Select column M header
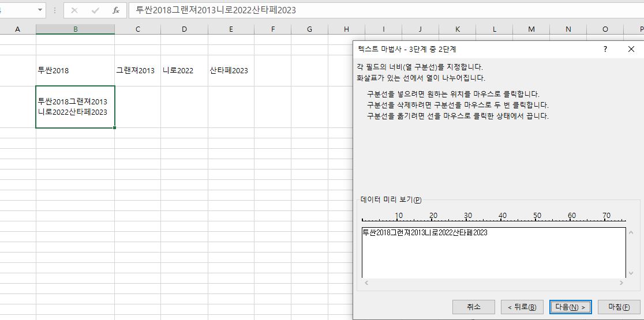The width and height of the screenshot is (644, 320). [531, 29]
